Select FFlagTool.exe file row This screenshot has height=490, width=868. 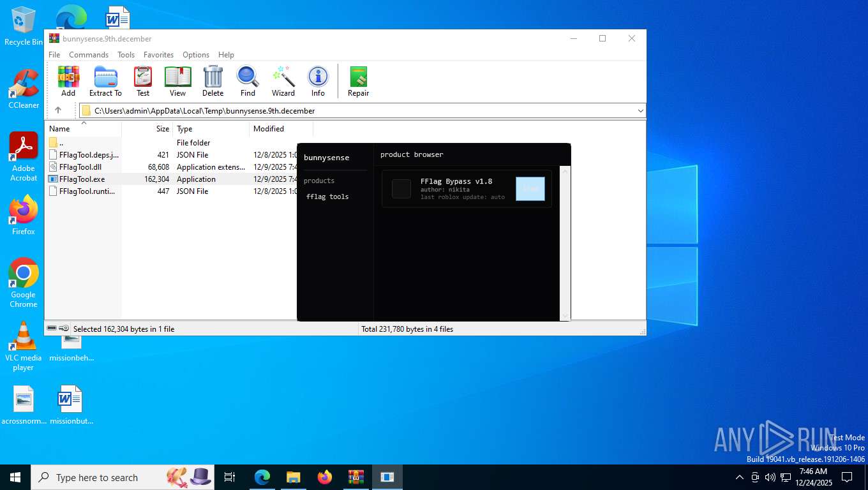click(171, 179)
